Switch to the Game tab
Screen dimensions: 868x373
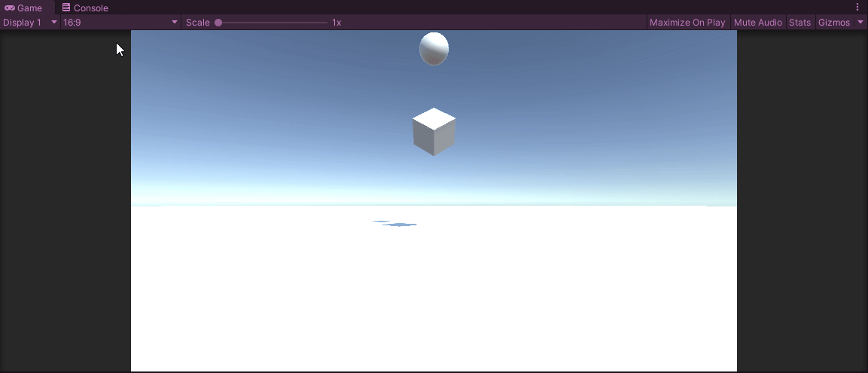point(27,8)
